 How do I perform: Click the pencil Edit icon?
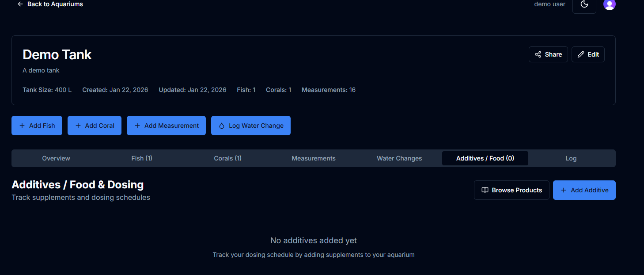(x=581, y=54)
